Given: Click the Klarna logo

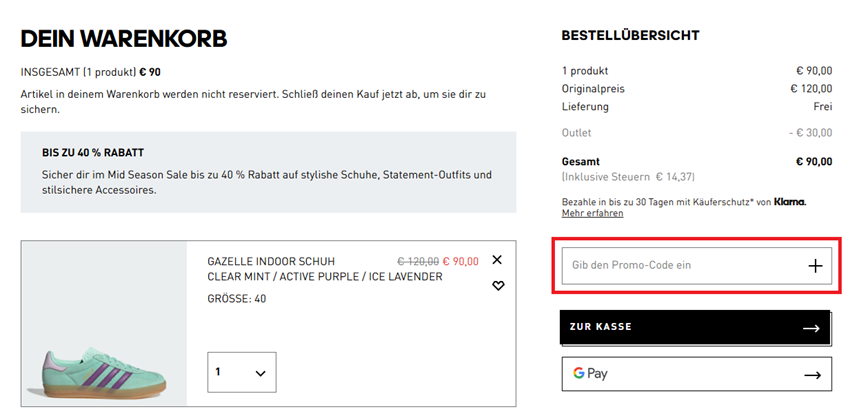Looking at the screenshot, I should click(789, 201).
